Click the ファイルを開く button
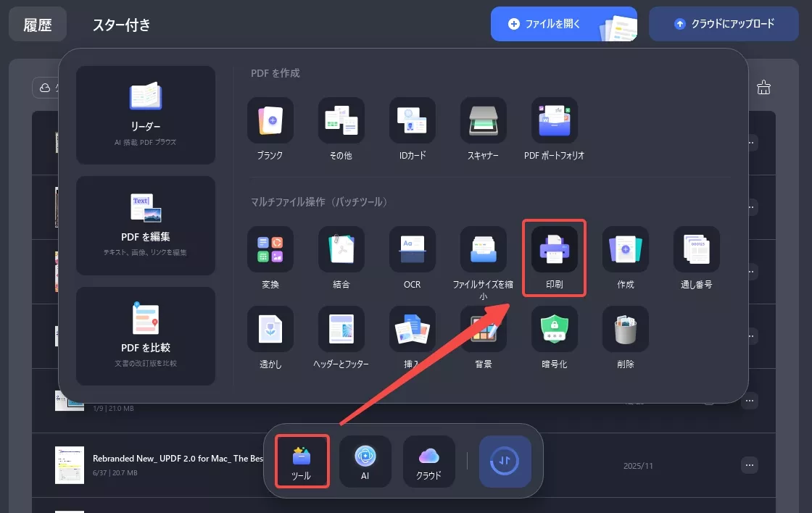Image resolution: width=812 pixels, height=513 pixels. pyautogui.click(x=564, y=23)
